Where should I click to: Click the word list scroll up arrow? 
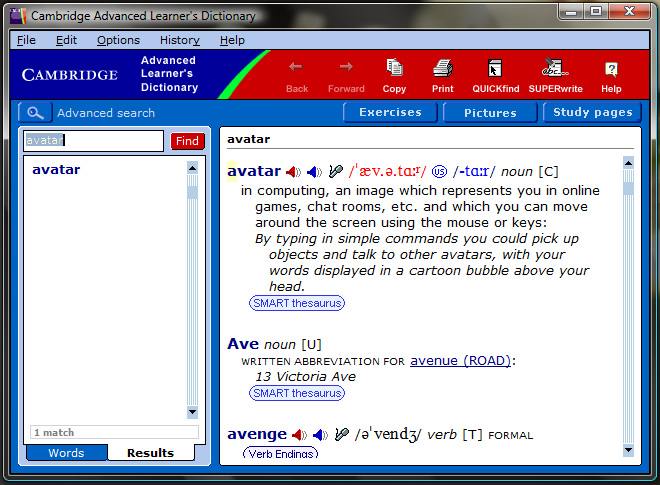tap(192, 168)
